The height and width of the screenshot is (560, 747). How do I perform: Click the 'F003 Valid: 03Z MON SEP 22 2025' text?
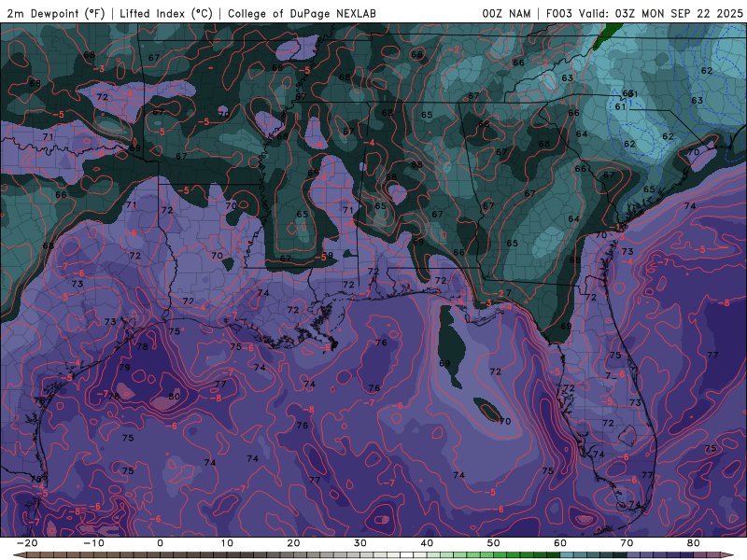pyautogui.click(x=644, y=13)
